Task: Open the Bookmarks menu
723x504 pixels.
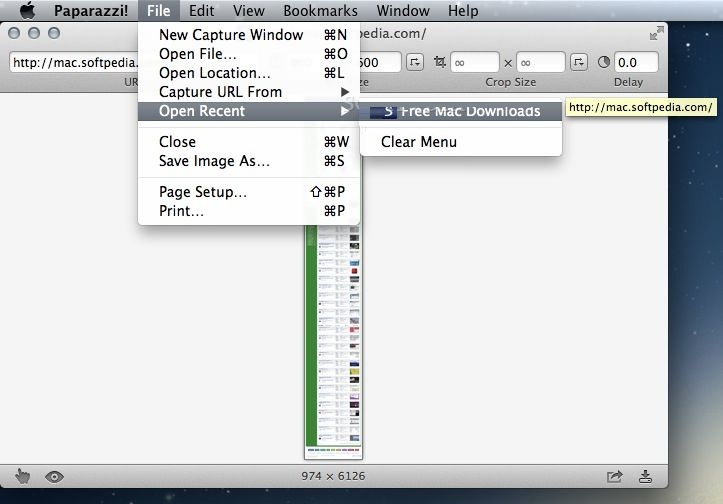Action: (320, 11)
